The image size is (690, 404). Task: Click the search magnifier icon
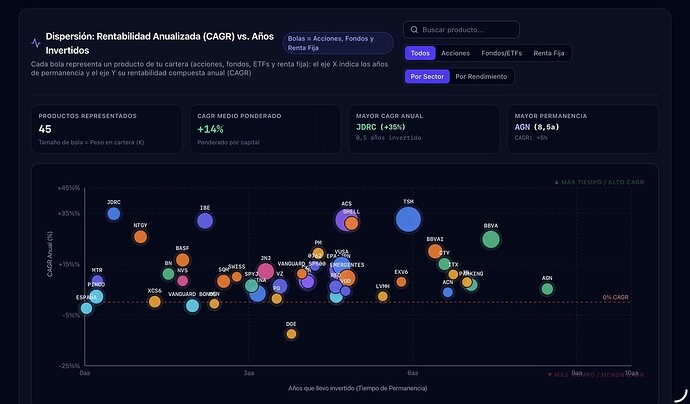[414, 29]
